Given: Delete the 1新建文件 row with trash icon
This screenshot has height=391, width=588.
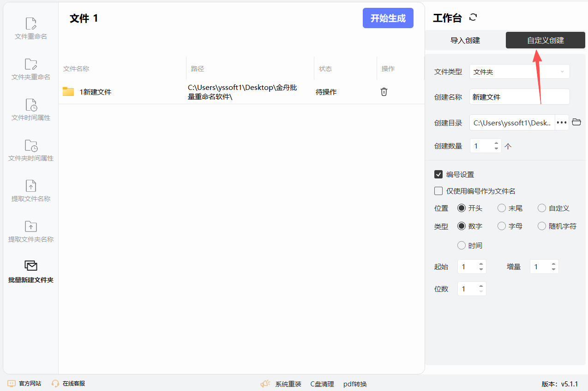Looking at the screenshot, I should (384, 92).
